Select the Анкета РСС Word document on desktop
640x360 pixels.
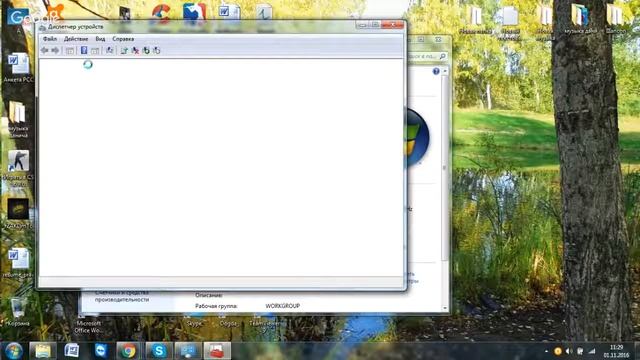click(18, 67)
